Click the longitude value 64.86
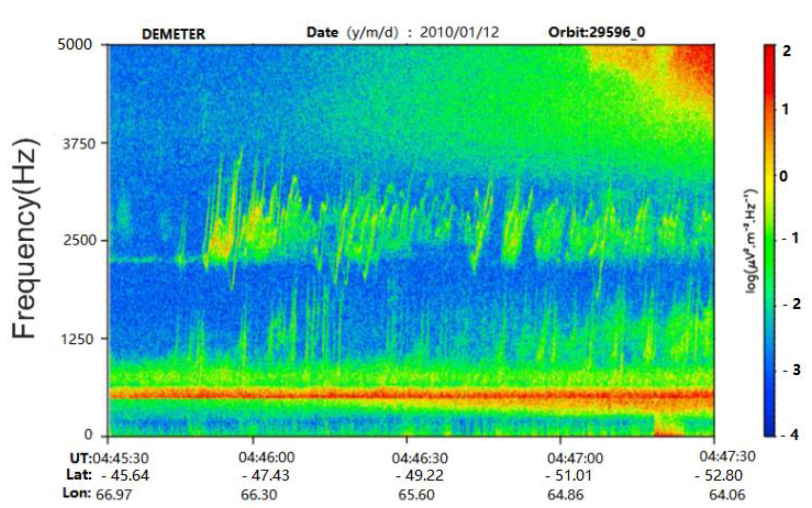Viewport: 812px width, 508px height. (565, 495)
